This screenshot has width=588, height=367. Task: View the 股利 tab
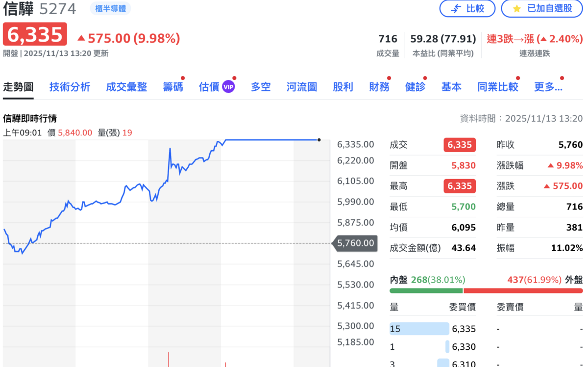343,86
